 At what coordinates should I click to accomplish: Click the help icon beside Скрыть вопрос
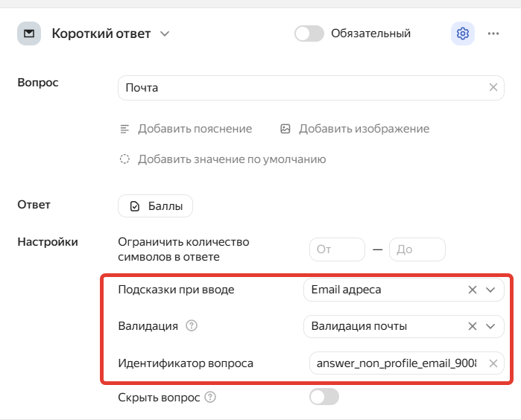pos(210,397)
